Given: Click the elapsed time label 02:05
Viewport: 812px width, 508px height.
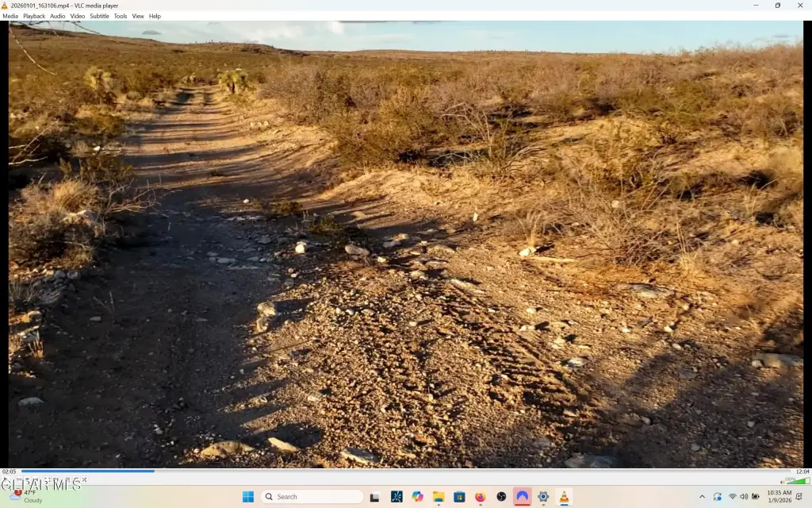Looking at the screenshot, I should point(10,471).
